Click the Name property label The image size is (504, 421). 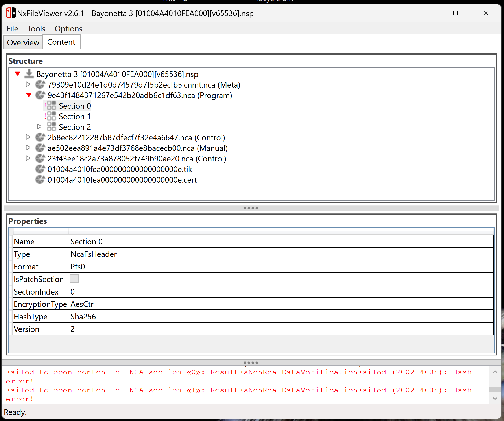coord(24,242)
